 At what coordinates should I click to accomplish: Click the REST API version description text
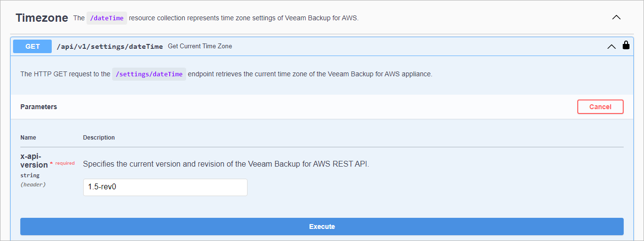(226, 164)
